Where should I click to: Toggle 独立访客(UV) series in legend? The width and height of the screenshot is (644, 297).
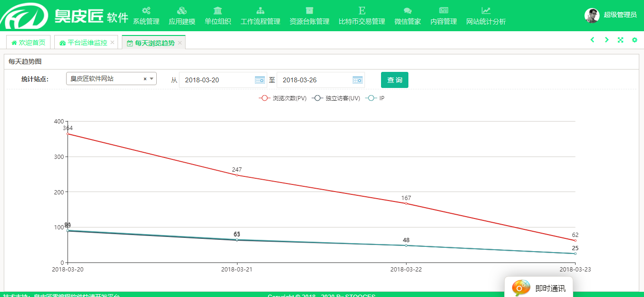(x=336, y=98)
